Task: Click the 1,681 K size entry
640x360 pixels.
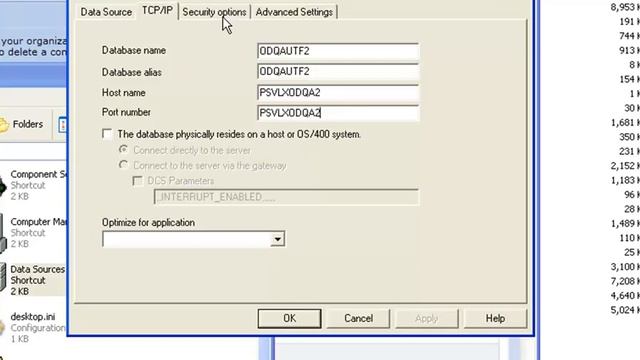Action: pos(625,122)
